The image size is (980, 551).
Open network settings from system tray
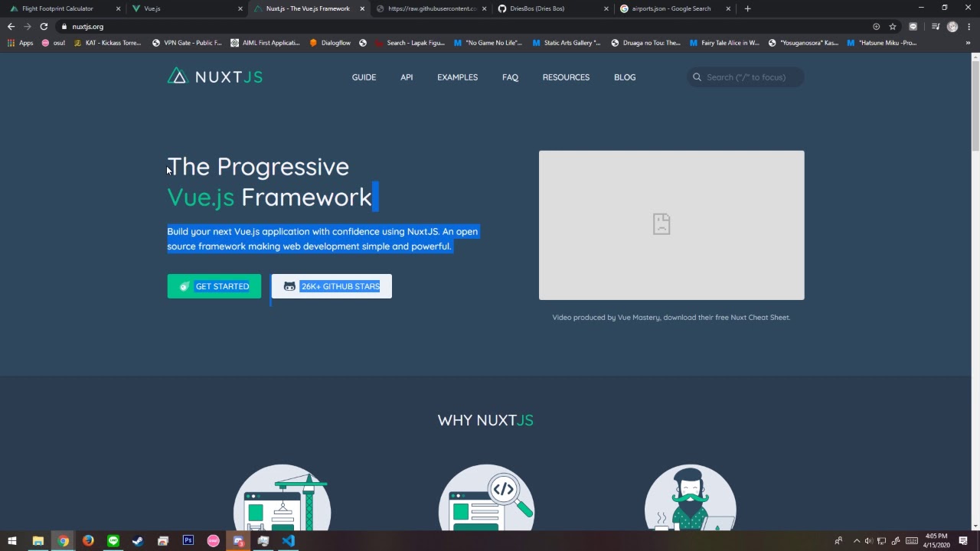point(882,541)
